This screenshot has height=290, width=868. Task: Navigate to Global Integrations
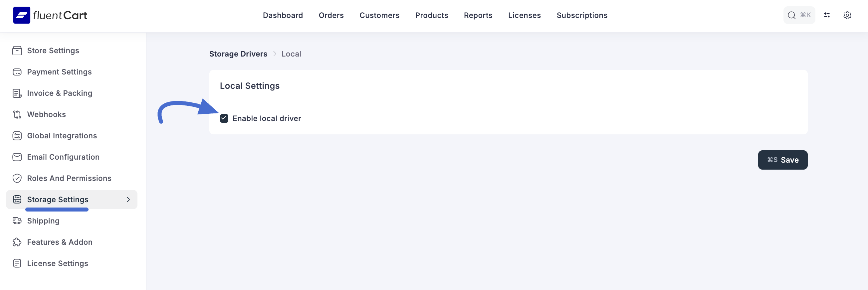(62, 136)
